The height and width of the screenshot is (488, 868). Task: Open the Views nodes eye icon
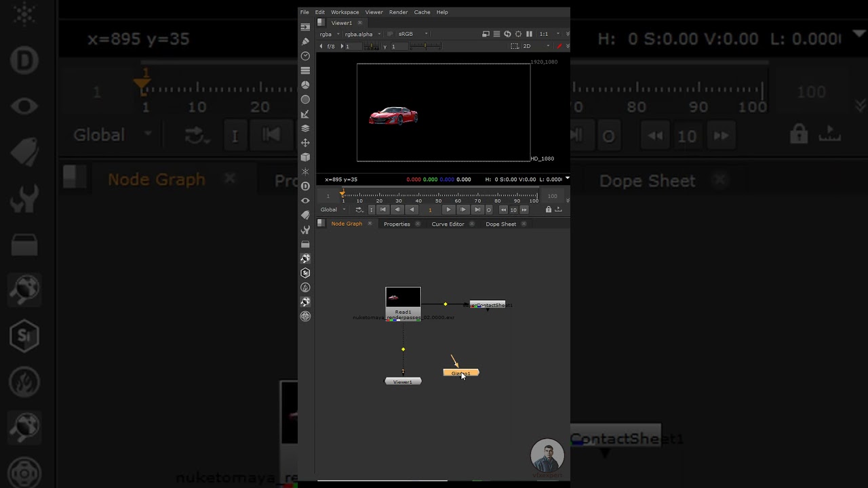click(305, 201)
